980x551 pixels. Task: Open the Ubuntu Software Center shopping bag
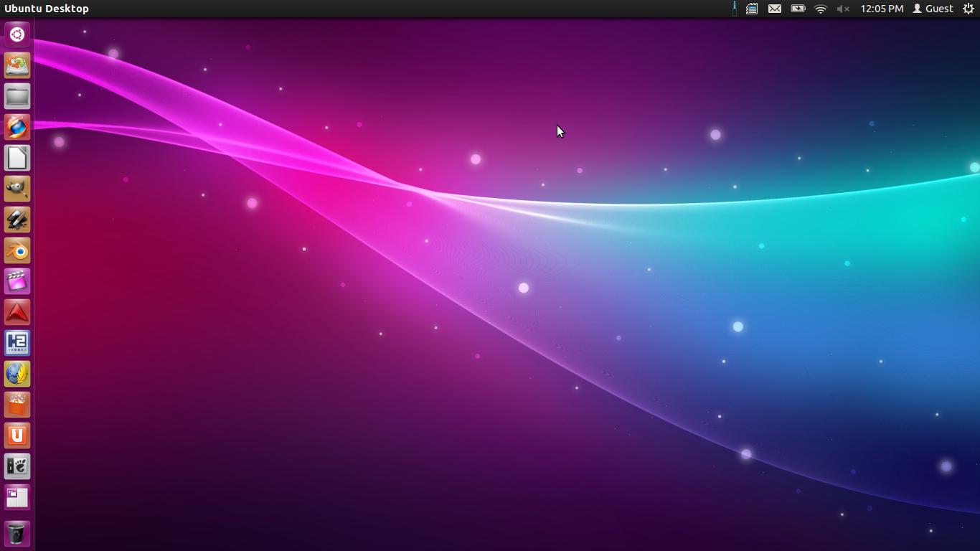pyautogui.click(x=17, y=405)
